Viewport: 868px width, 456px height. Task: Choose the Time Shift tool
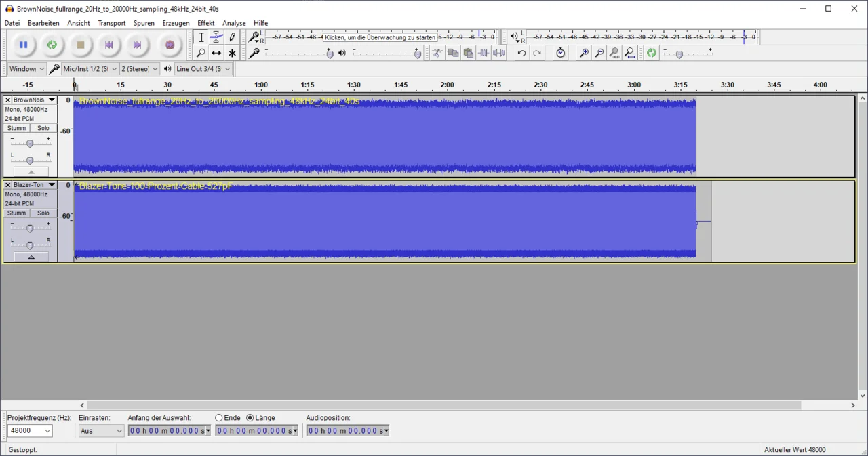[x=216, y=53]
